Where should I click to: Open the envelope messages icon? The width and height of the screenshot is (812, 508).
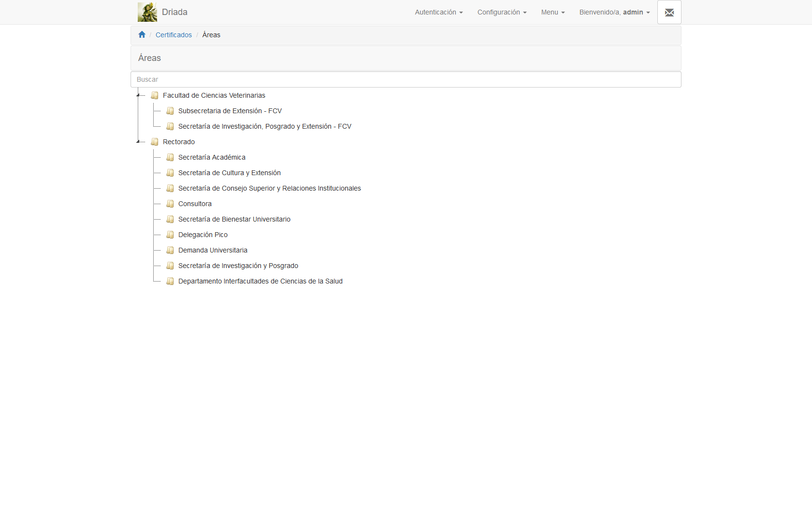669,13
